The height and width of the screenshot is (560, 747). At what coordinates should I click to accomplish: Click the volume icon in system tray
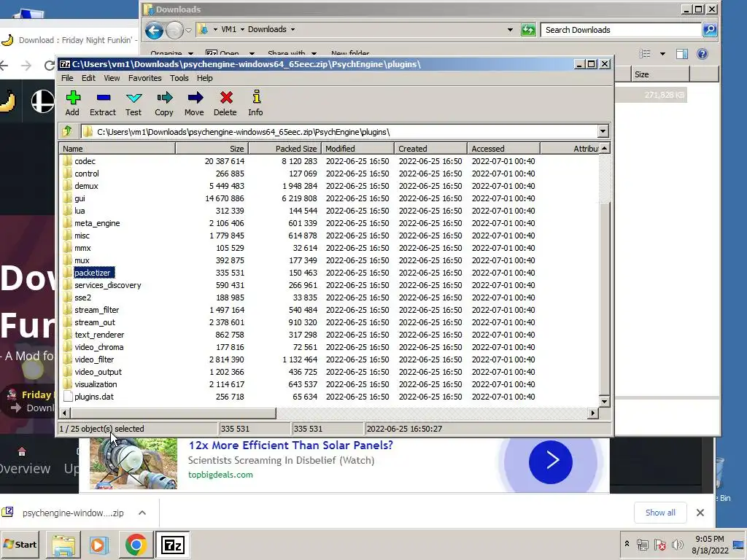click(x=677, y=544)
